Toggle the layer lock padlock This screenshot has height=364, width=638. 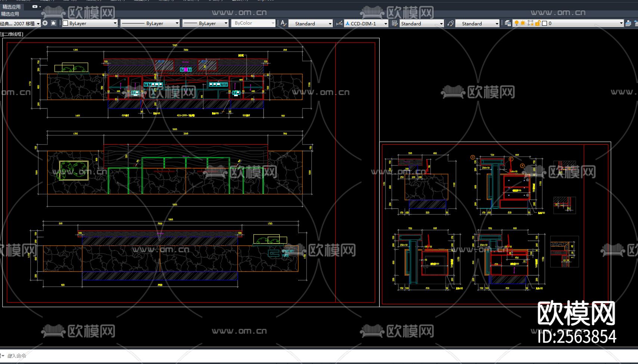tap(538, 23)
